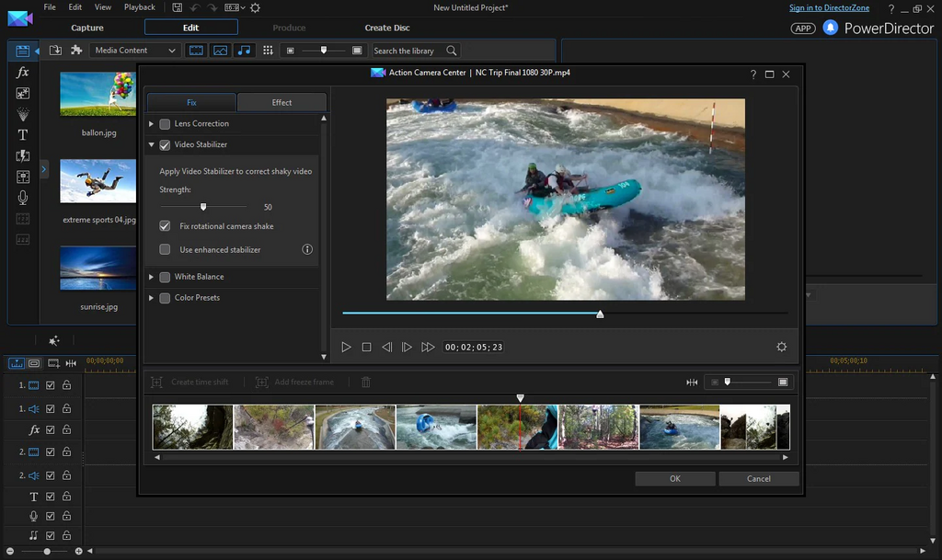Click the Play button in preview
This screenshot has width=942, height=560.
[x=346, y=347]
